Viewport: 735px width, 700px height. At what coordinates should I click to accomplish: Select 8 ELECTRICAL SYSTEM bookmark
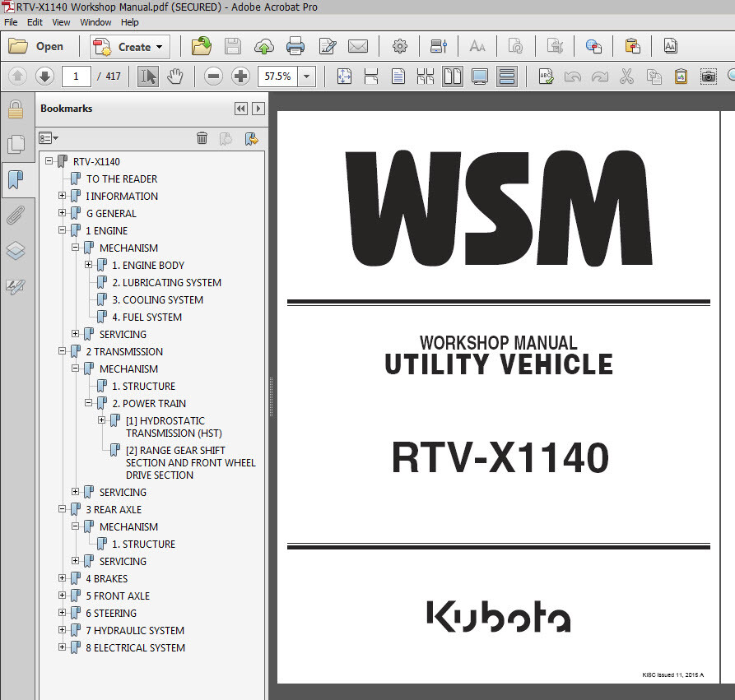click(x=136, y=647)
